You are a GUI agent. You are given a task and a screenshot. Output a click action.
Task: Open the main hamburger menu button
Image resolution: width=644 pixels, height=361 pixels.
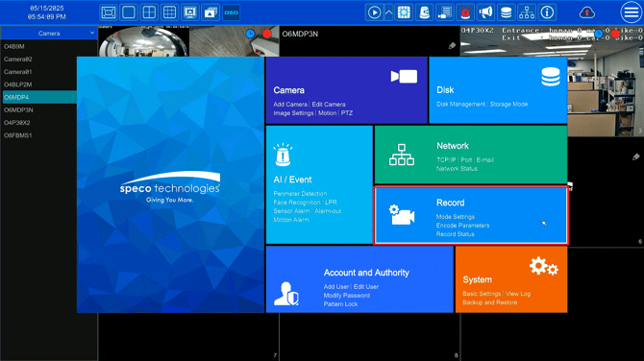tap(632, 12)
